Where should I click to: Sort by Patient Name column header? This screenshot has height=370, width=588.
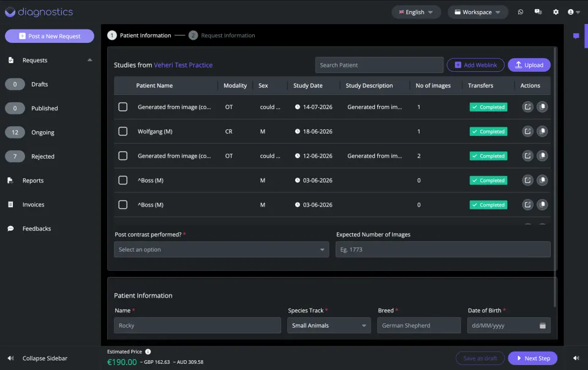(x=154, y=86)
